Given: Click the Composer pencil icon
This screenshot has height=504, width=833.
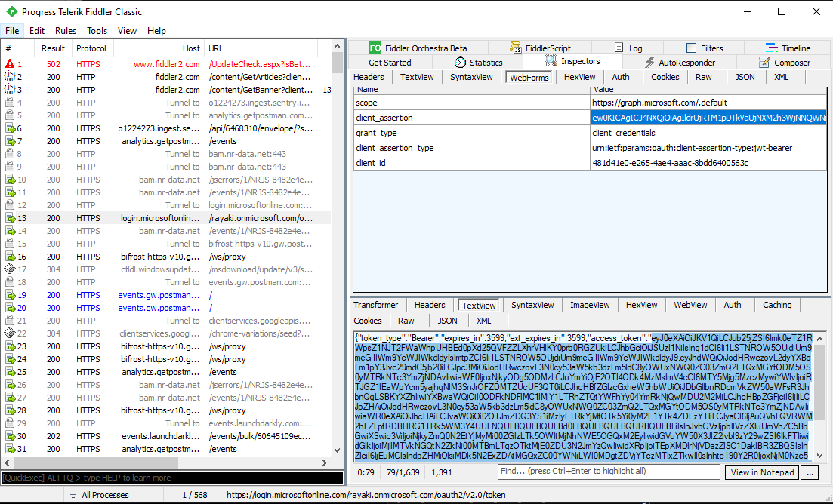Looking at the screenshot, I should (x=764, y=63).
